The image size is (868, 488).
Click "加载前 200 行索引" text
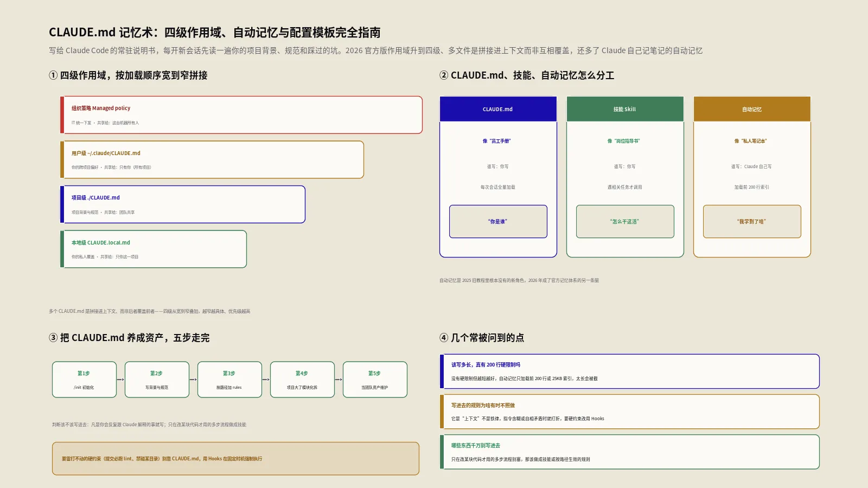[752, 187]
